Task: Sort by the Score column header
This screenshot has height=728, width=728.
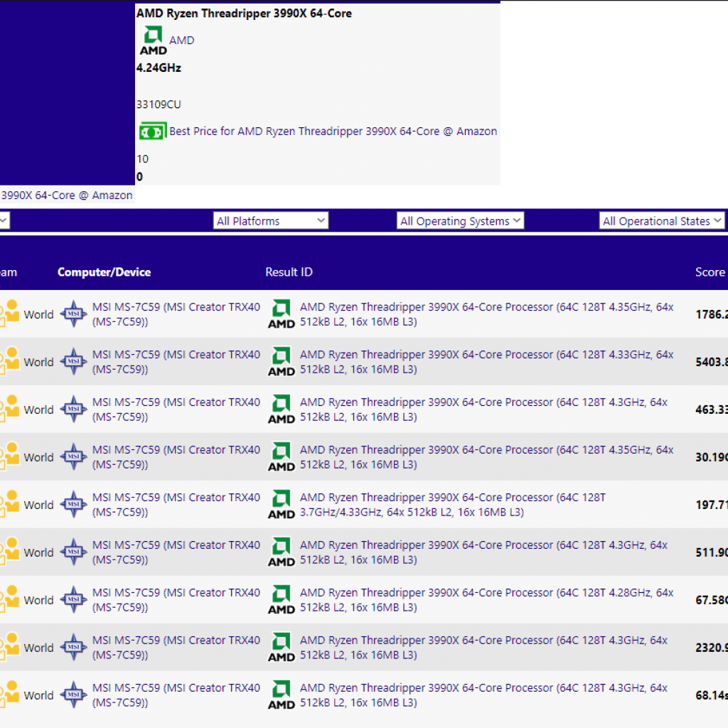Action: click(710, 272)
